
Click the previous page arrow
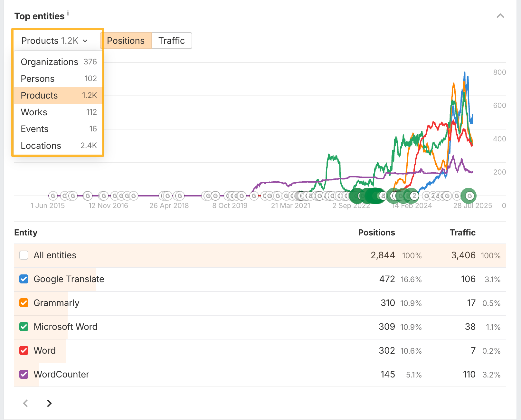(26, 403)
